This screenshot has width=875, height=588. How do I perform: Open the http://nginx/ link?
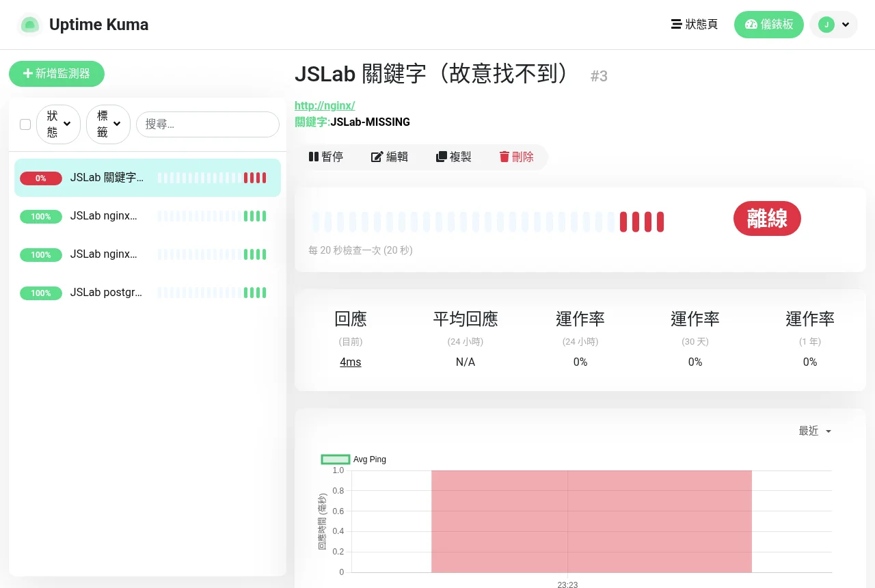click(325, 105)
